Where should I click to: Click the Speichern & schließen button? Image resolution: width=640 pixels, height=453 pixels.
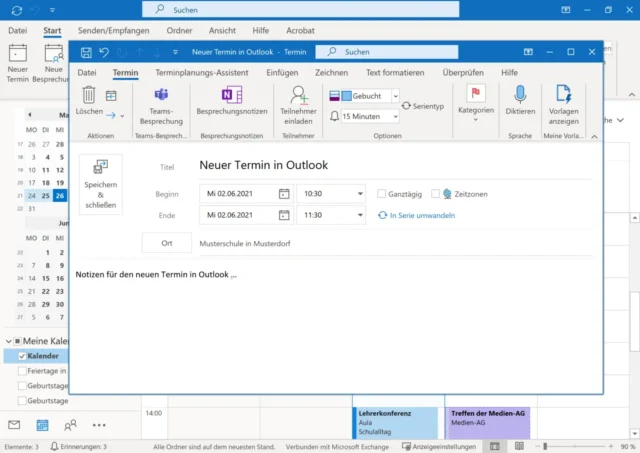pyautogui.click(x=101, y=185)
